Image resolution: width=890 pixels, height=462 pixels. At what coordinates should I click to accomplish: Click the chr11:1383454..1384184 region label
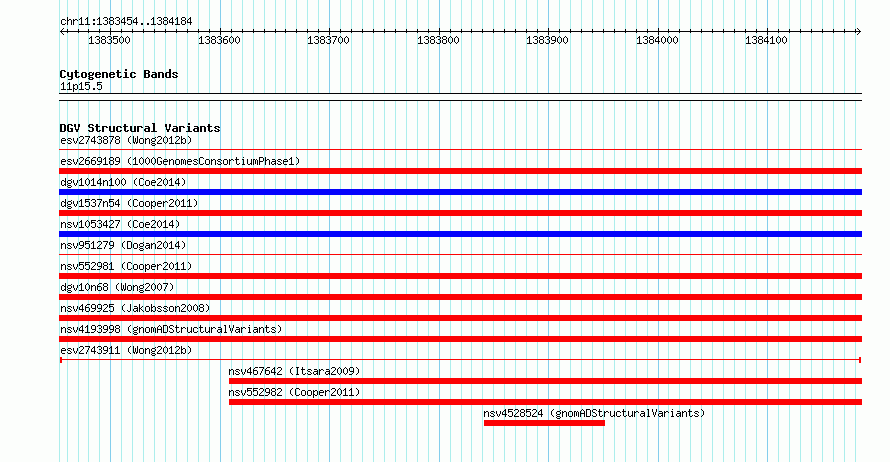(x=126, y=22)
